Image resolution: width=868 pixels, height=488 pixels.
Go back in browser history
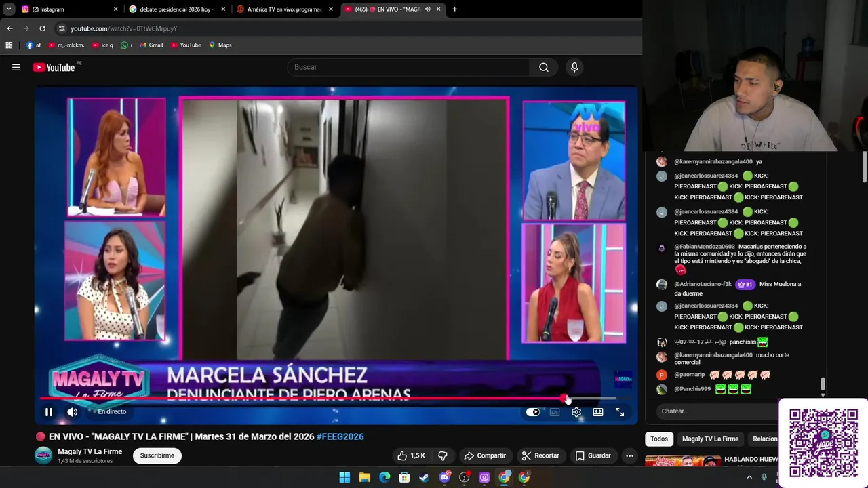tap(9, 28)
